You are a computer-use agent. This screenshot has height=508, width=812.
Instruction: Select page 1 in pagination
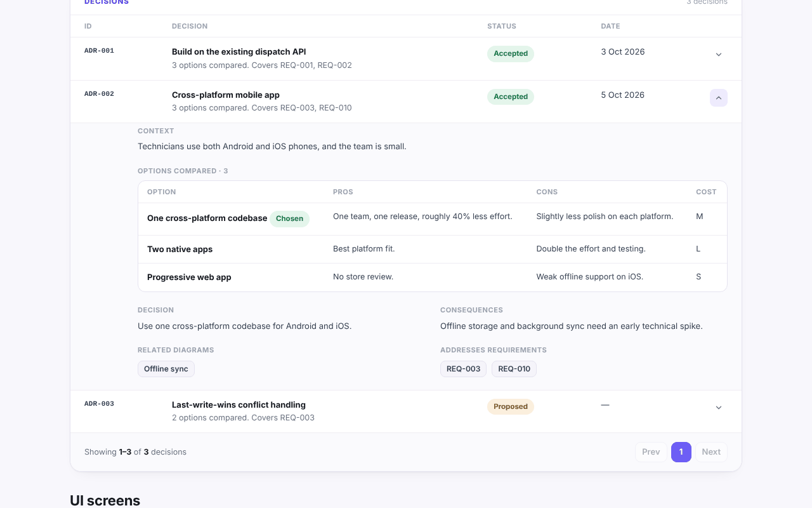point(681,452)
